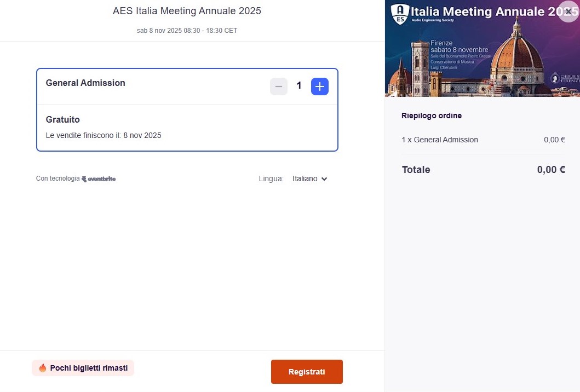The height and width of the screenshot is (392, 580).
Task: Click the chevron arrow next to Italiano
Action: tap(324, 179)
